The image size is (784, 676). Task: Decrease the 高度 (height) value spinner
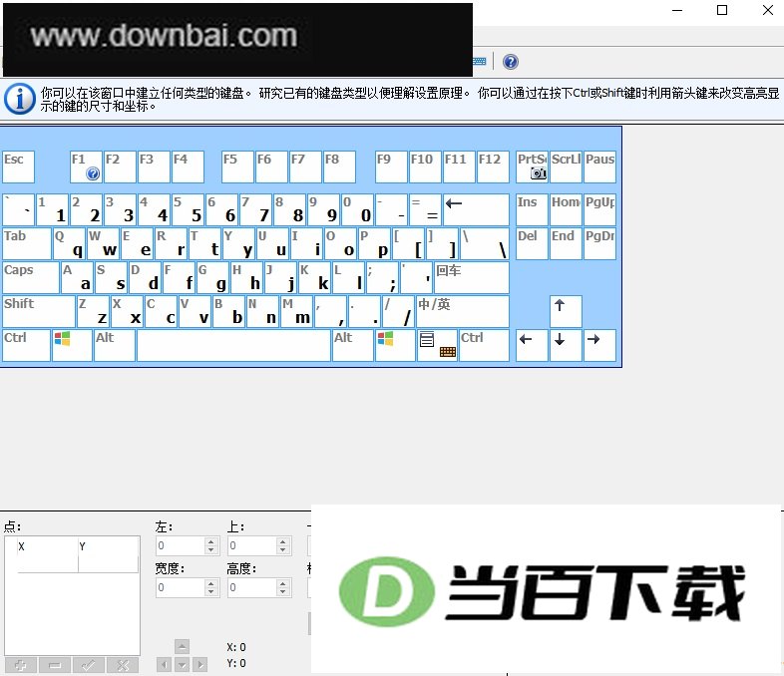[x=283, y=592]
